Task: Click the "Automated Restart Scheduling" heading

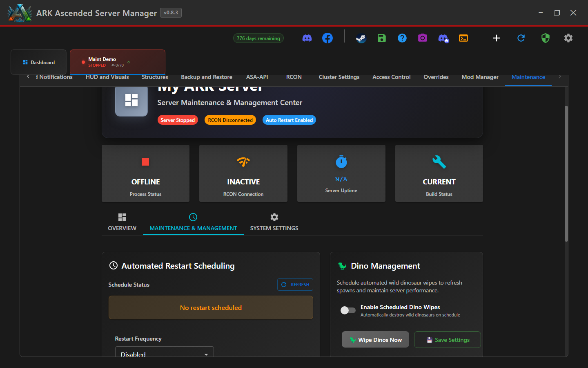Action: click(178, 266)
